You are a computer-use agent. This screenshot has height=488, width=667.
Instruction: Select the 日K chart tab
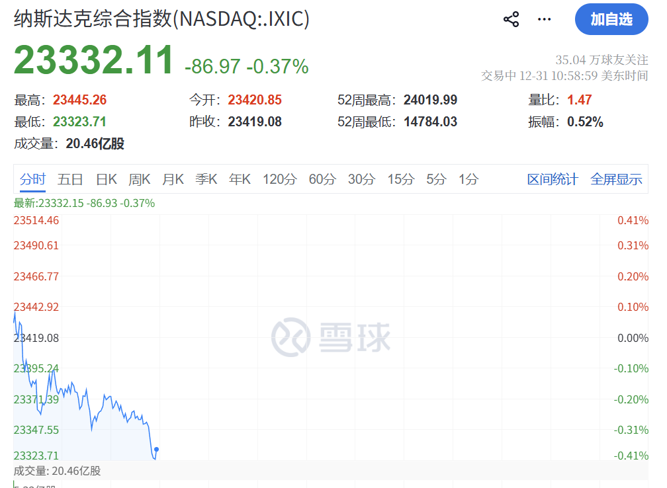(106, 179)
